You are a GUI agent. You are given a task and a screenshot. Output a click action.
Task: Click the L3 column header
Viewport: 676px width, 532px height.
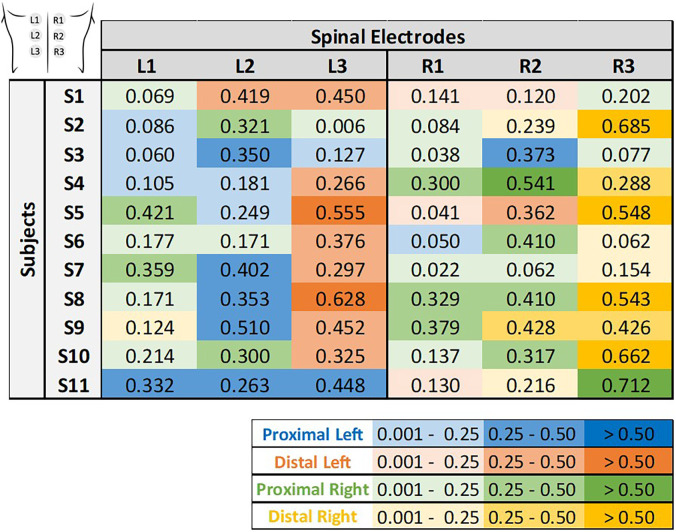tap(338, 66)
